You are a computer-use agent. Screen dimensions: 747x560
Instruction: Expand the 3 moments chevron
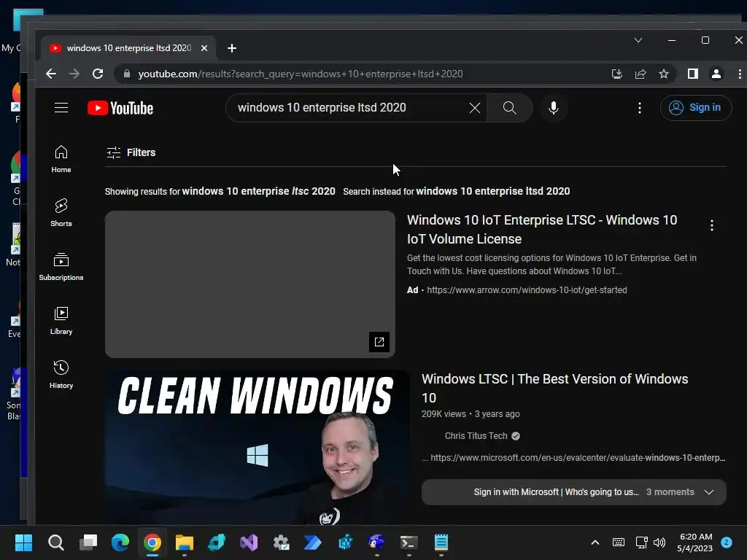click(x=709, y=492)
